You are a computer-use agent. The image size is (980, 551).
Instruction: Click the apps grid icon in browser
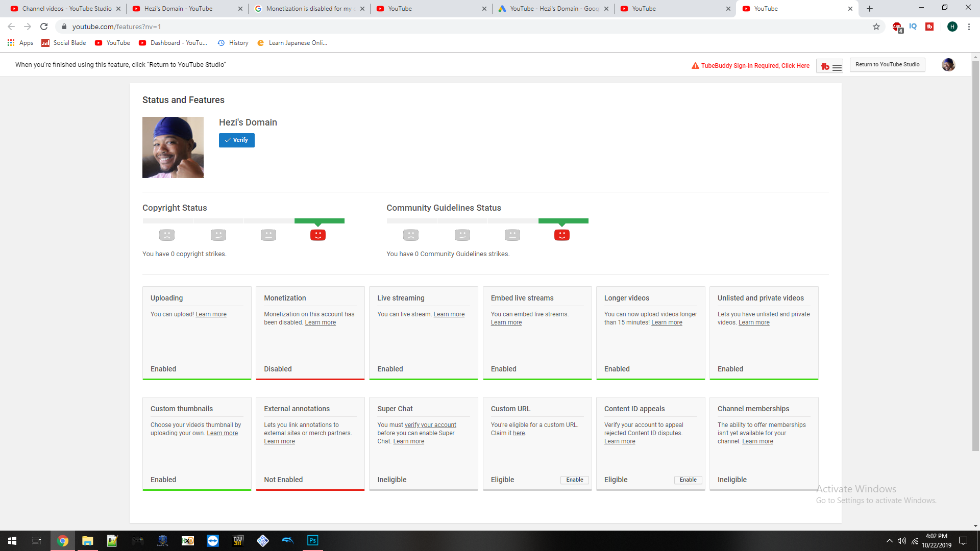pos(11,42)
